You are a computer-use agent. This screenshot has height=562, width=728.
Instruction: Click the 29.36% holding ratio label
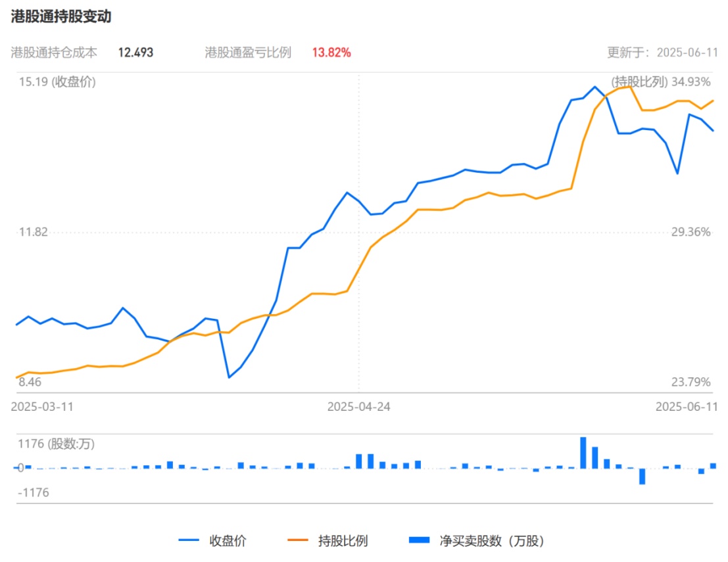pyautogui.click(x=691, y=231)
